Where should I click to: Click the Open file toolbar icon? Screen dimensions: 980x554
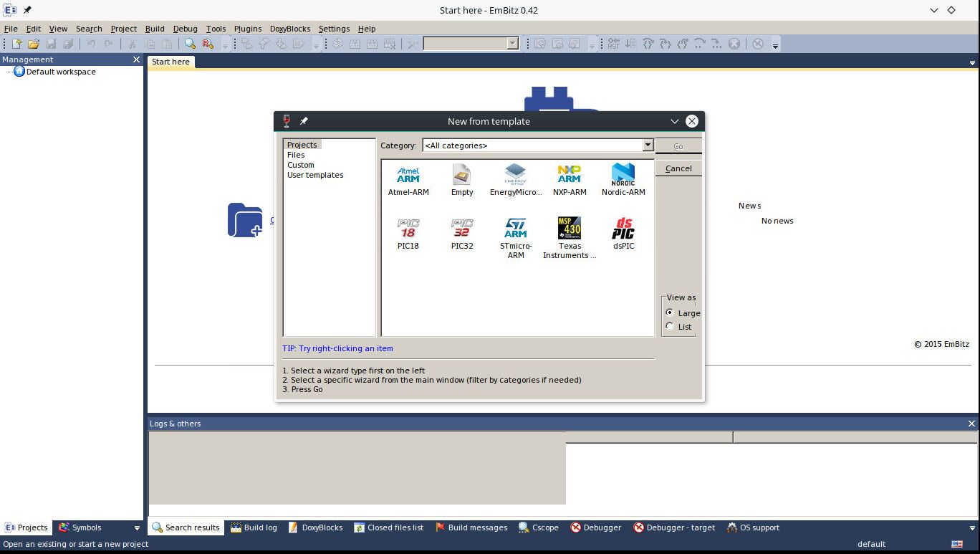coord(33,44)
